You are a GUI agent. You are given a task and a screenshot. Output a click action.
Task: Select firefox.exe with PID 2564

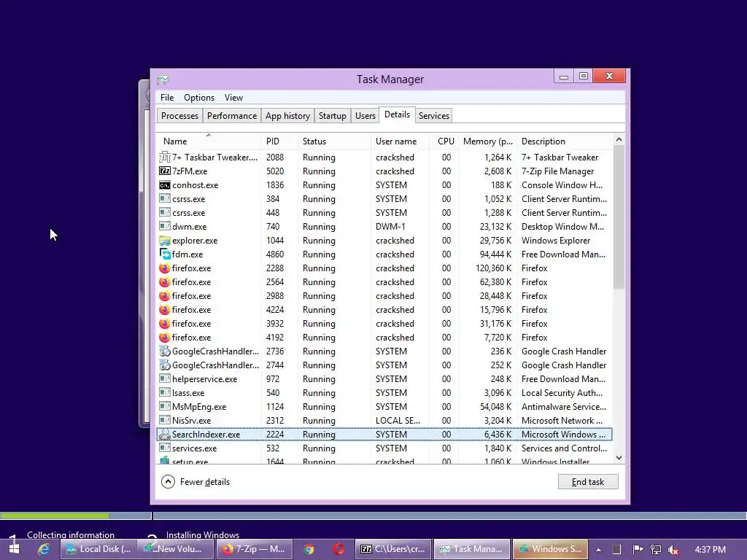pos(384,282)
